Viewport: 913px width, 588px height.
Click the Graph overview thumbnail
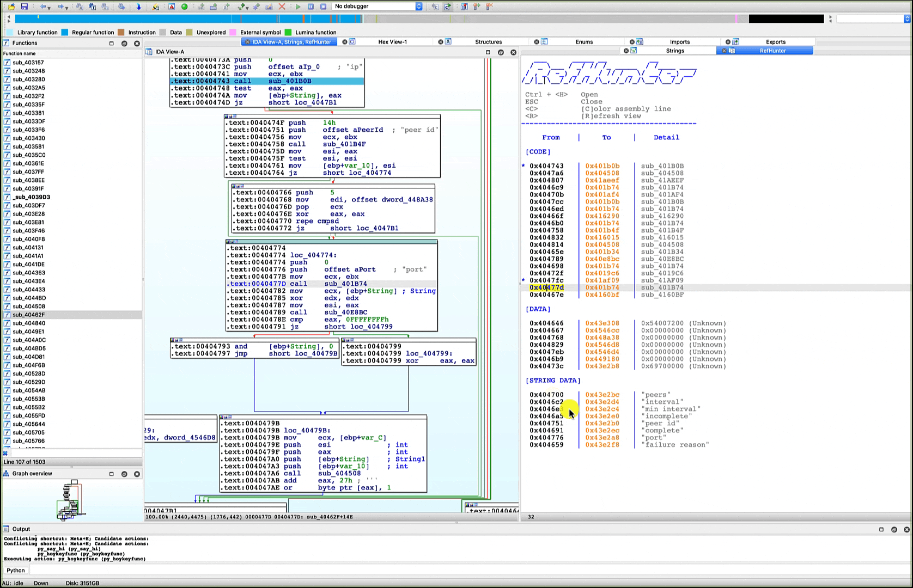71,500
